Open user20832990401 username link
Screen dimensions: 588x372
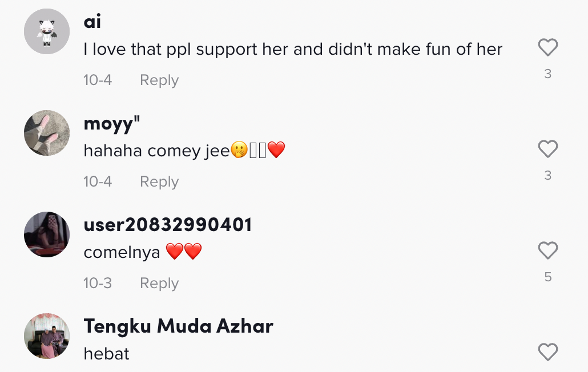(168, 225)
